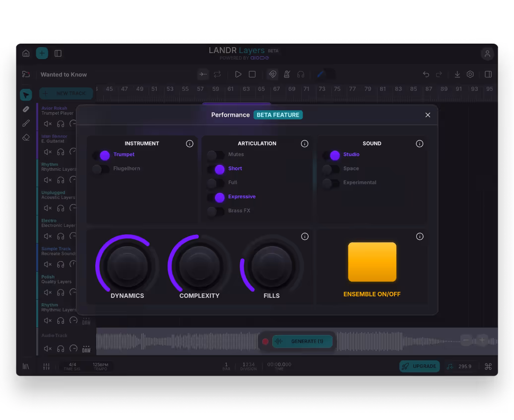Viewport: 514px width, 420px height.
Task: Show Articulation section info
Action: pos(305,143)
